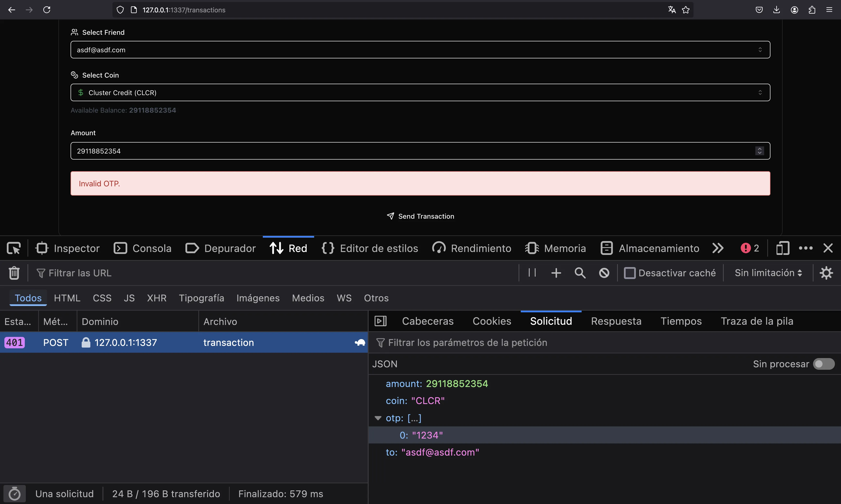Reload the transactions page
The height and width of the screenshot is (504, 841).
click(x=47, y=10)
